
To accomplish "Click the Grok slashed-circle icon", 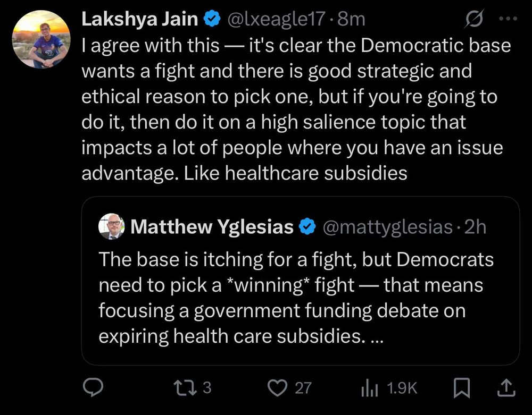I will pos(472,20).
